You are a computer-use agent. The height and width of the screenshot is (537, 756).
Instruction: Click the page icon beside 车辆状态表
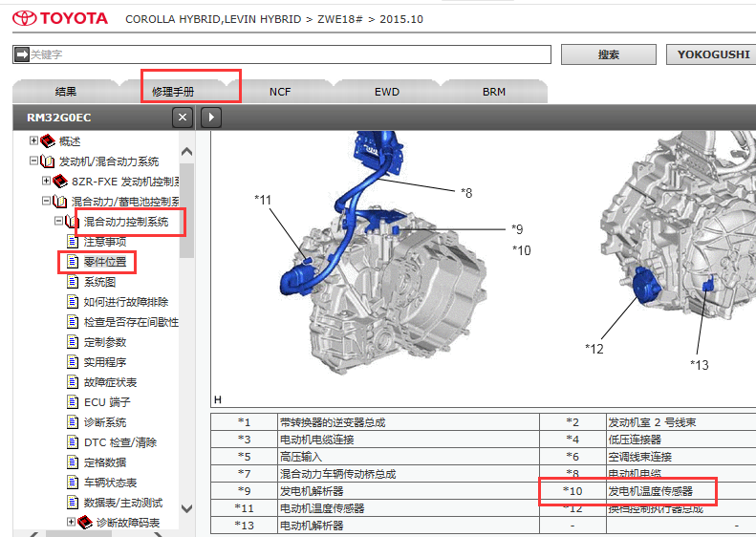click(x=73, y=483)
